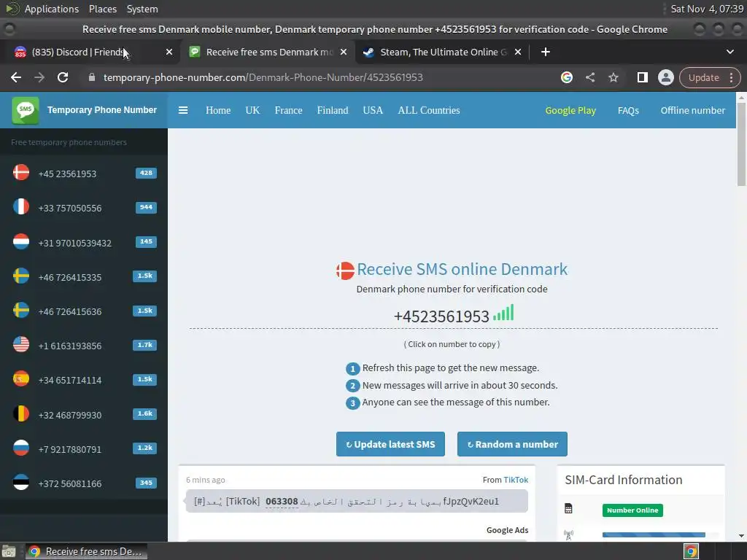
Task: Click the France flag icon in sidebar
Action: tap(21, 207)
